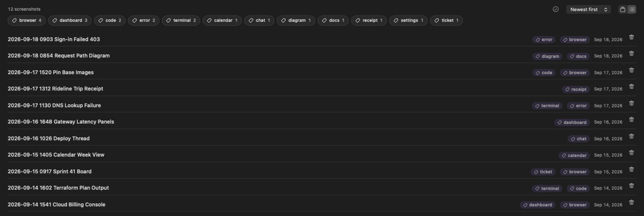Delete the Terraform Plan Output screenshot
The height and width of the screenshot is (216, 644).
(632, 185)
